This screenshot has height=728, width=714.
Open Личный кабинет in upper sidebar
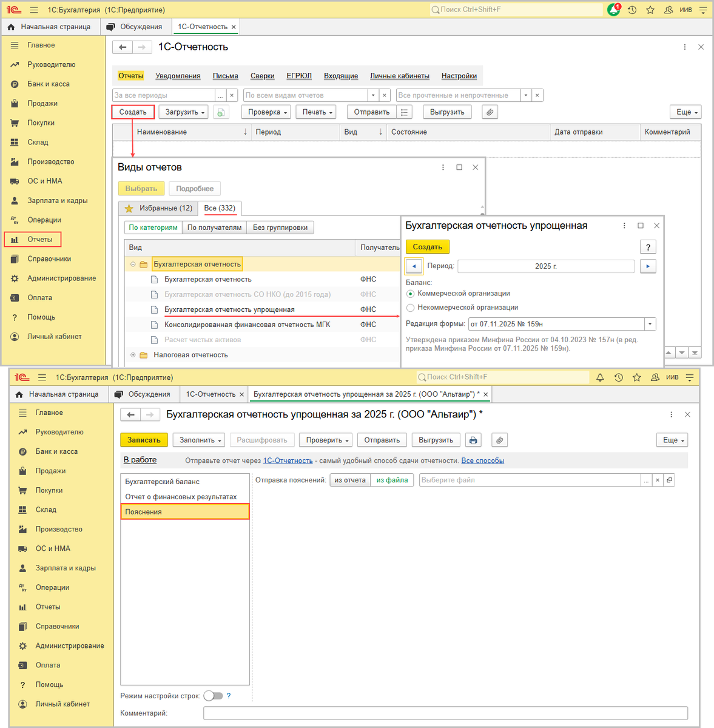55,336
